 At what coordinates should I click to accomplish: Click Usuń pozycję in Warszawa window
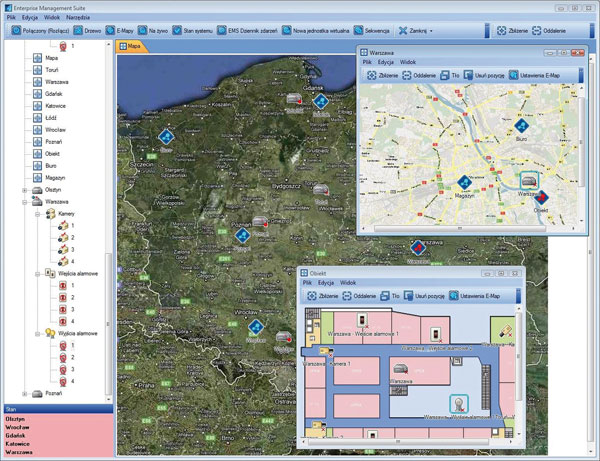click(x=484, y=75)
